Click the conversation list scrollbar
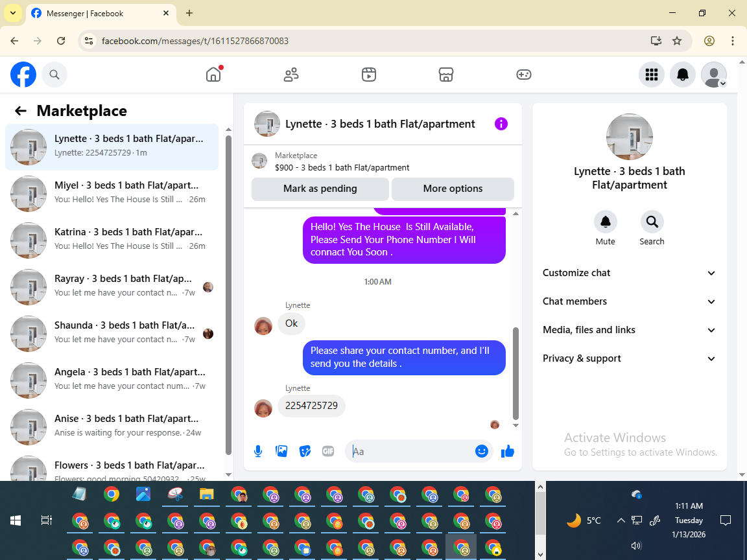The width and height of the screenshot is (747, 560). 228,296
